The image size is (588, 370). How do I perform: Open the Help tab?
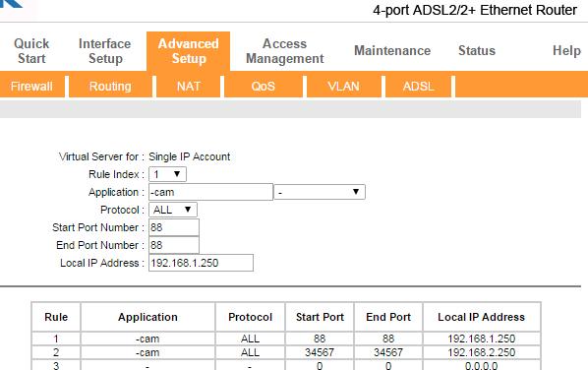tap(566, 50)
